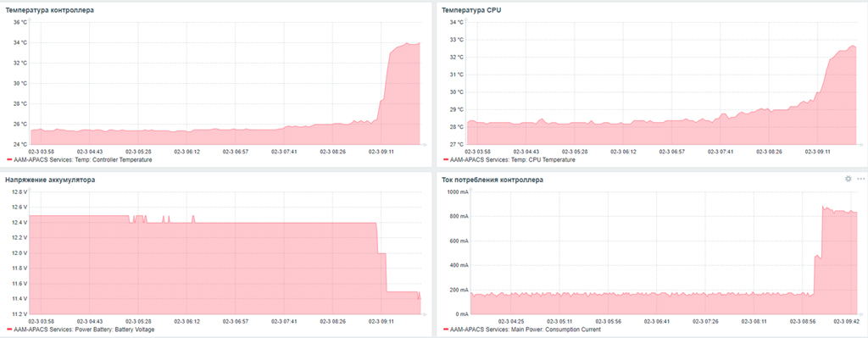The width and height of the screenshot is (868, 338).
Task: Click the '800 mA' axis label
Action: (459, 216)
